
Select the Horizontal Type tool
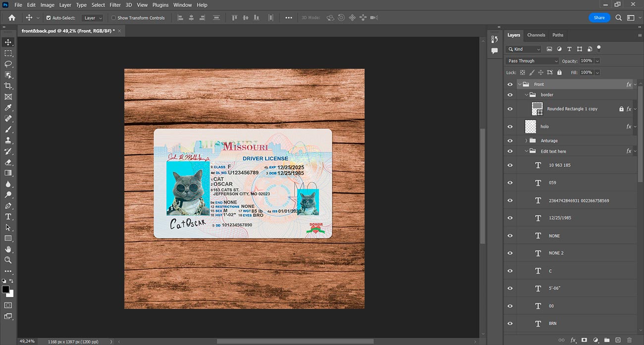(x=8, y=216)
